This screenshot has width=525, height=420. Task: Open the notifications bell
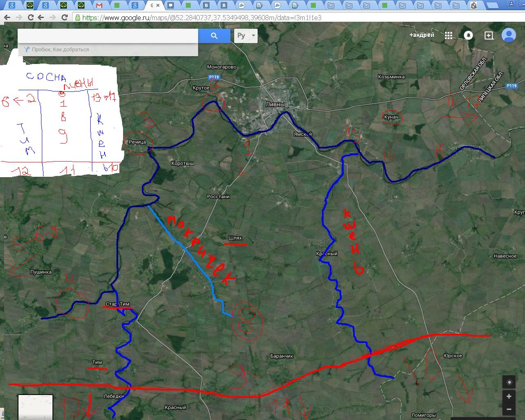coord(468,36)
